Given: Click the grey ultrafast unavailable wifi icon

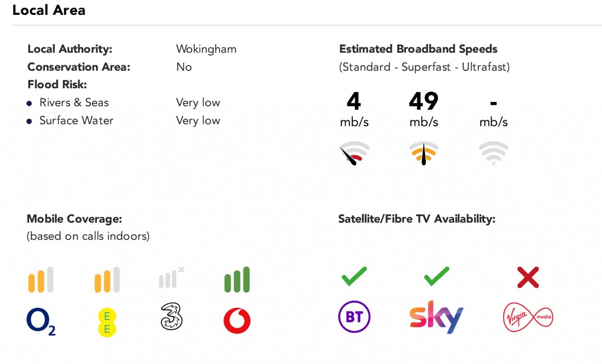Looking at the screenshot, I should tap(493, 153).
